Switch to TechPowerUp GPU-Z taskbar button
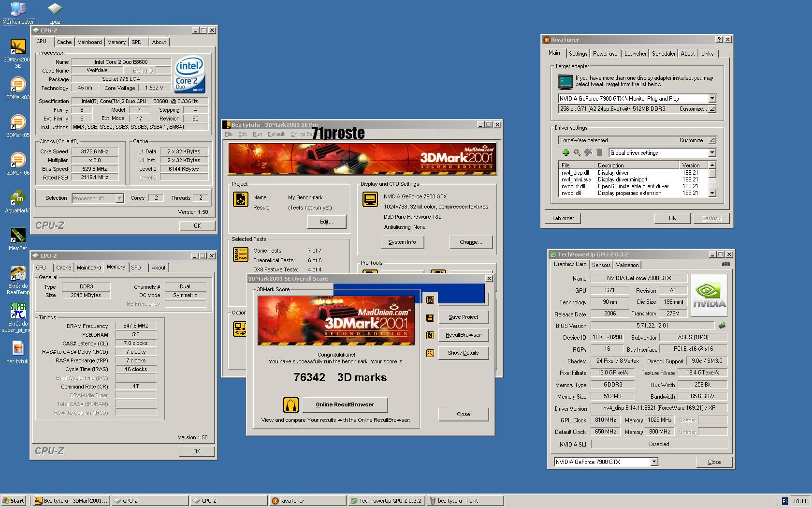812x508 pixels. click(x=386, y=501)
